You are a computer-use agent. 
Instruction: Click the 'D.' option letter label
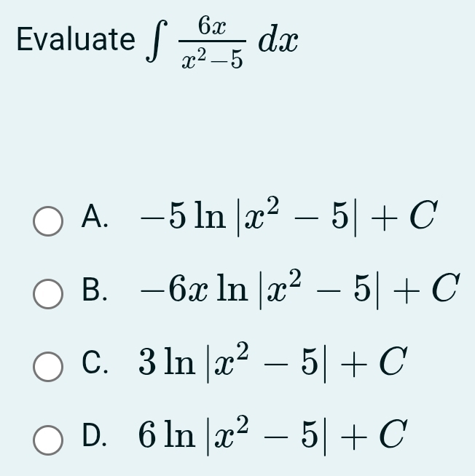(96, 435)
